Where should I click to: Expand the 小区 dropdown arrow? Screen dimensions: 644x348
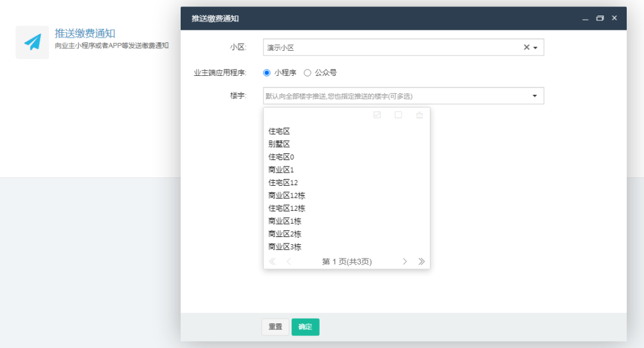(535, 48)
